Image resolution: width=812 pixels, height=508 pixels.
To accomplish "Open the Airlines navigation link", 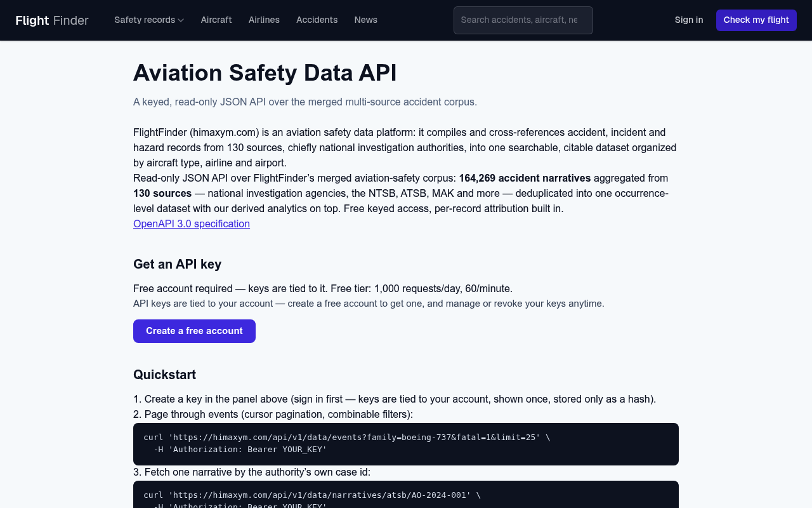I will coord(264,20).
